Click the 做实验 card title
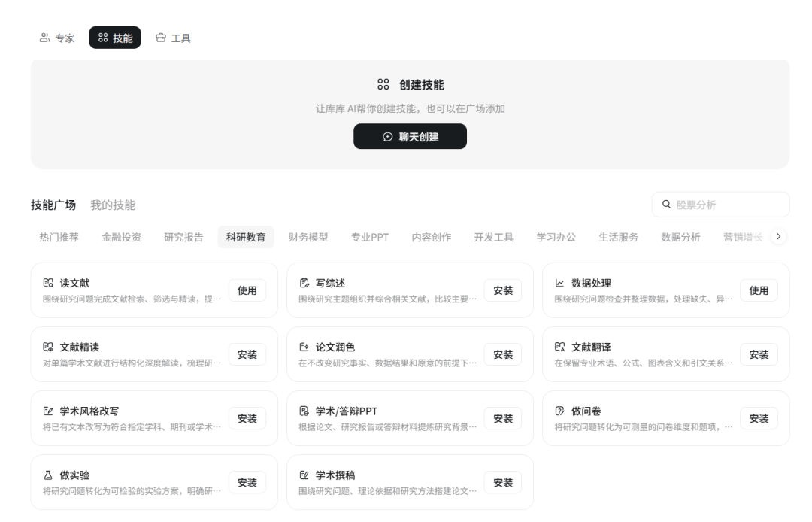This screenshot has height=522, width=812. [74, 475]
